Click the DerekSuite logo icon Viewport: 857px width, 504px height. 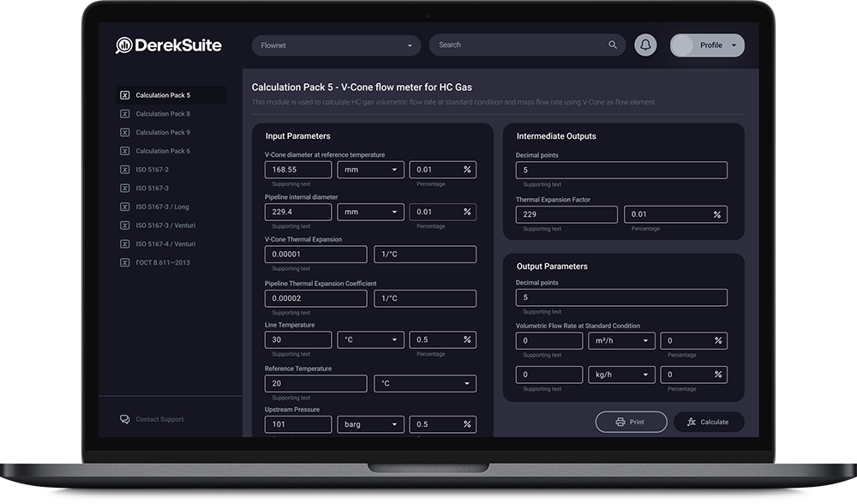(124, 45)
